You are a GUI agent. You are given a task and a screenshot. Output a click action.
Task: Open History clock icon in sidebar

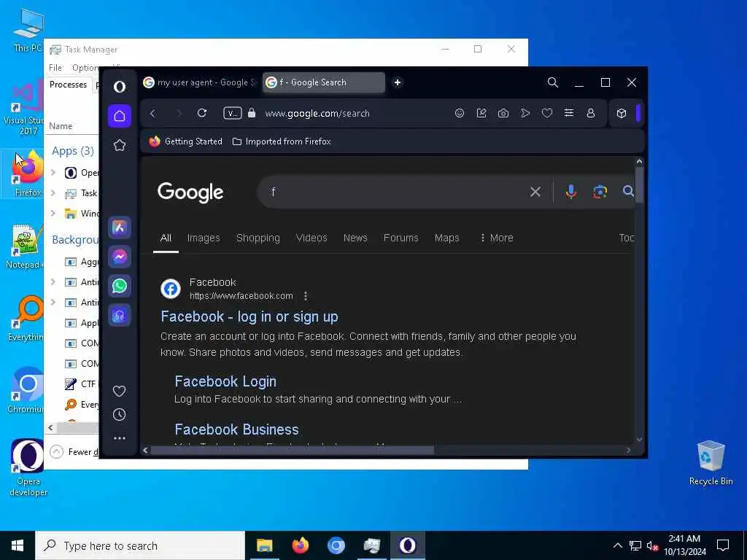tap(120, 415)
